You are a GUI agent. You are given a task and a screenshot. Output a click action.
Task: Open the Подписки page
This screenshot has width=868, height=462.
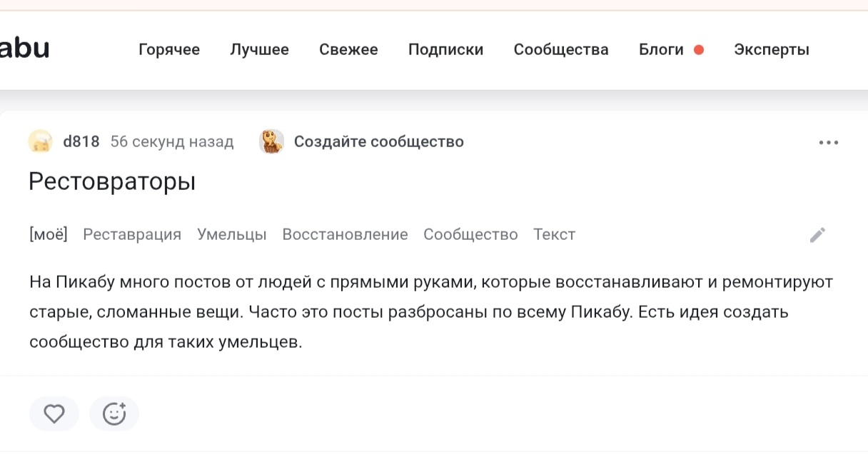[x=445, y=50]
